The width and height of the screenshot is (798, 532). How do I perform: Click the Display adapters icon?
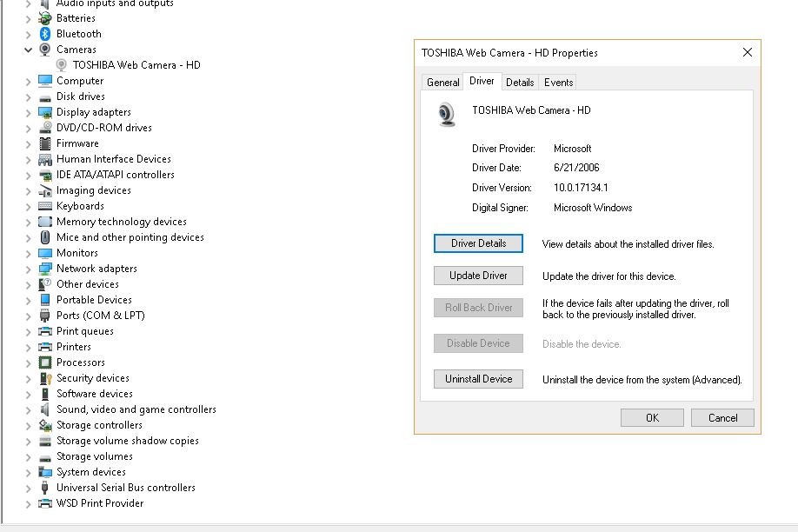click(x=45, y=112)
